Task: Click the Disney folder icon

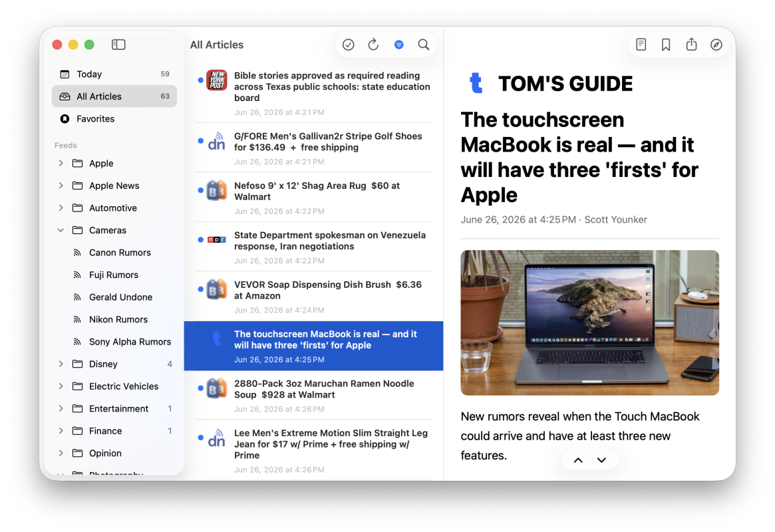Action: tap(78, 364)
